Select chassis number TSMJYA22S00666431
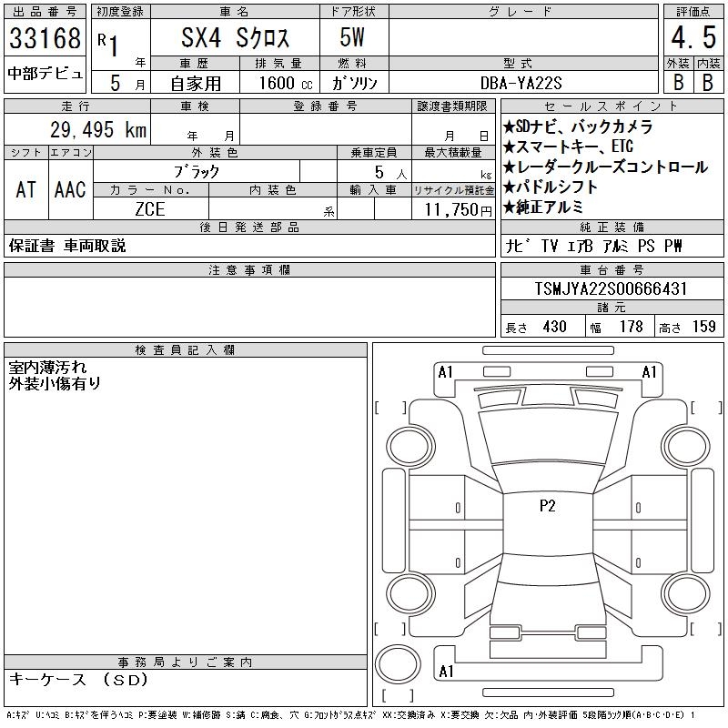This screenshot has height=728, width=728. (x=611, y=288)
